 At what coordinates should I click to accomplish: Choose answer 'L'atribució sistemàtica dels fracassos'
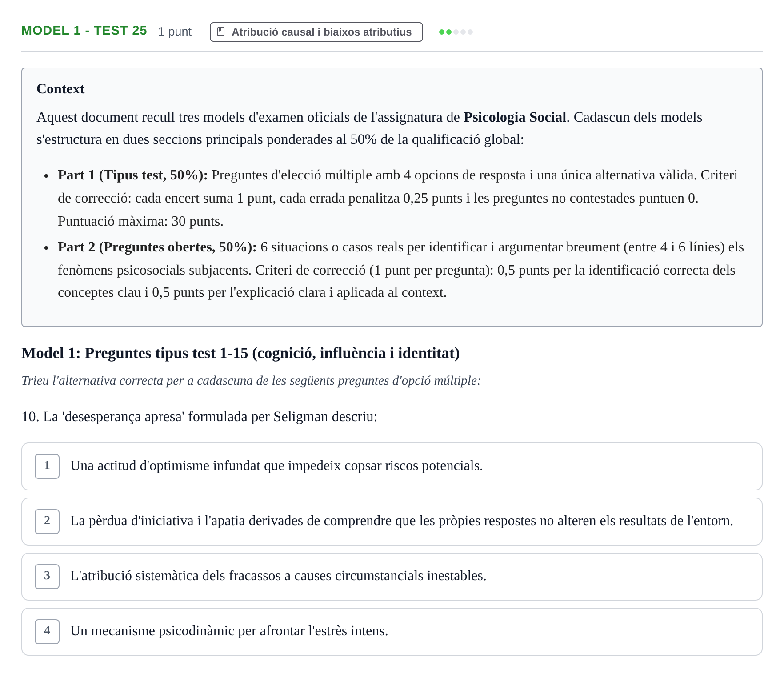392,577
